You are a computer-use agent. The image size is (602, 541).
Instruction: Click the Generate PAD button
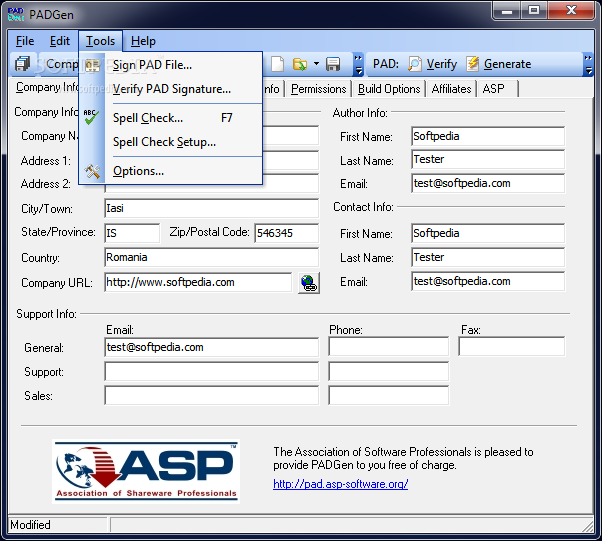point(499,64)
